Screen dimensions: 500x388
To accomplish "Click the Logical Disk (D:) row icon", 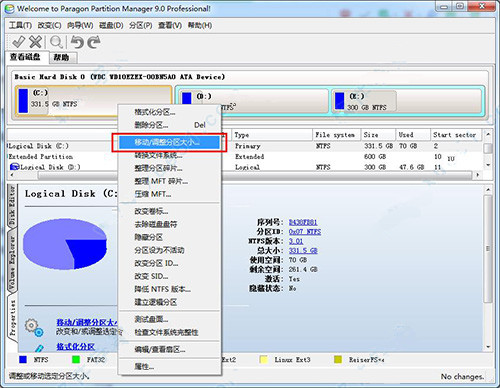I will tap(15, 167).
